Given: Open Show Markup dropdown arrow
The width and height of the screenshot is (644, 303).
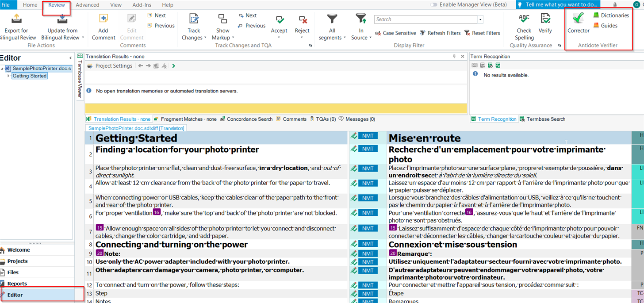Looking at the screenshot, I should 233,38.
